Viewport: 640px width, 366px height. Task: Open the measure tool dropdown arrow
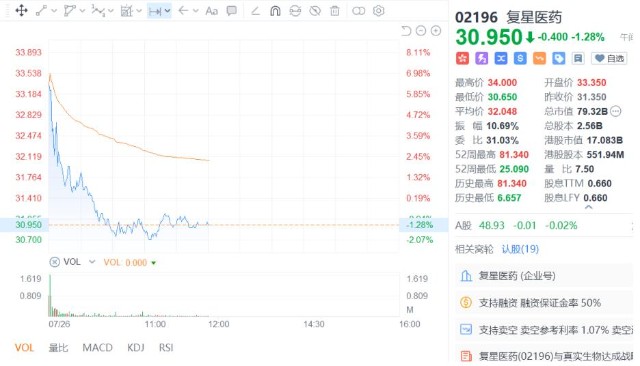[x=167, y=11]
